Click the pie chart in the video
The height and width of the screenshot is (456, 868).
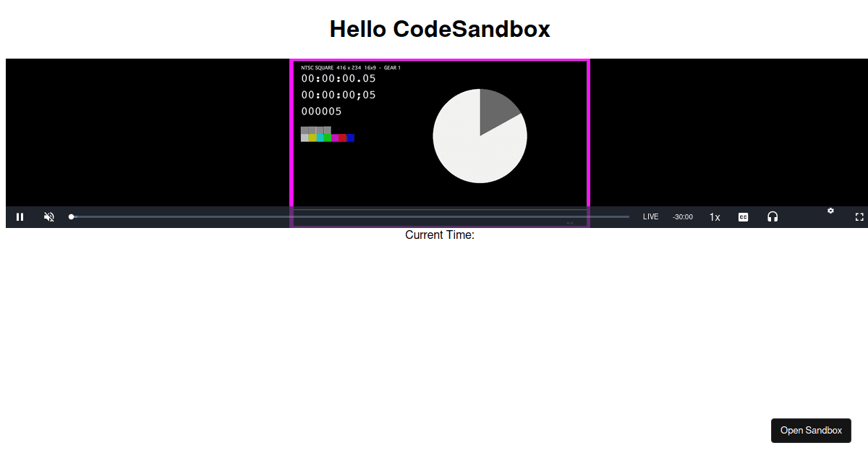pos(480,136)
